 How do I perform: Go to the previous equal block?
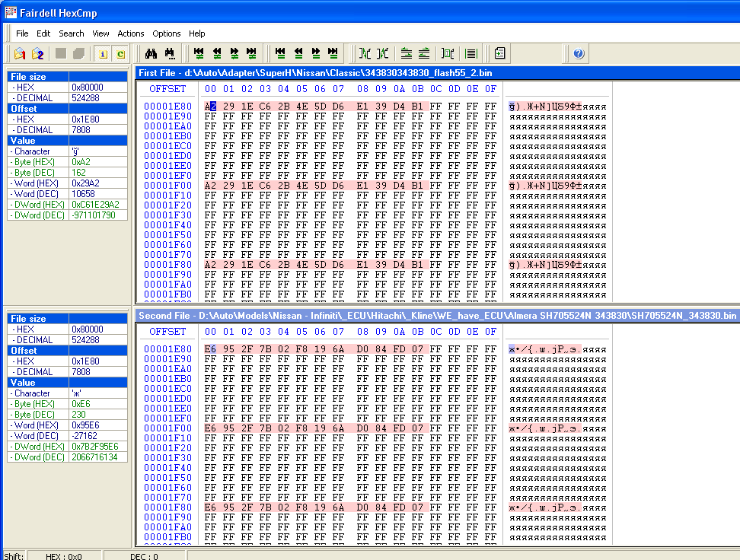click(x=298, y=53)
